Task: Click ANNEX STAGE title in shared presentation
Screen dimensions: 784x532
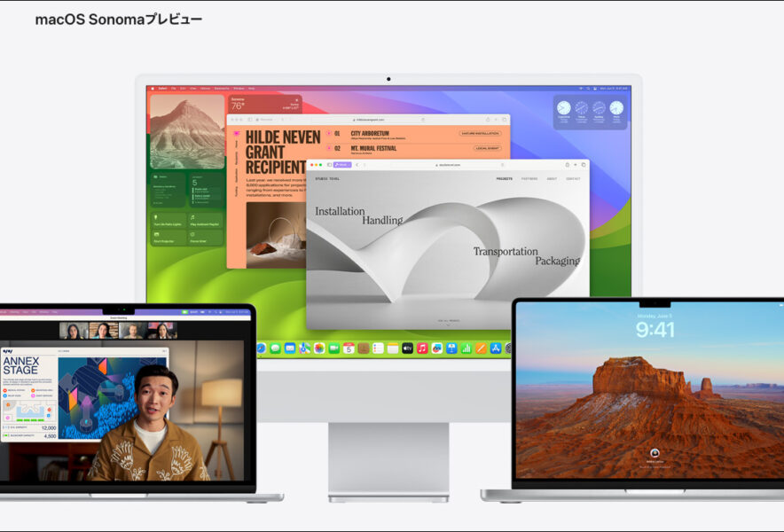Action: (20, 365)
